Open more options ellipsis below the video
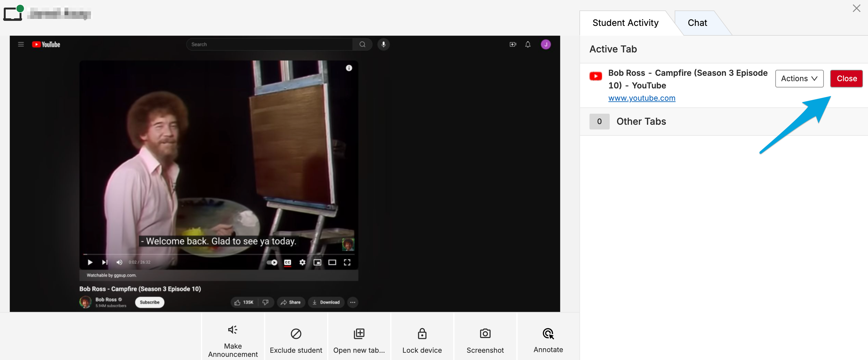The width and height of the screenshot is (868, 360). click(x=352, y=302)
